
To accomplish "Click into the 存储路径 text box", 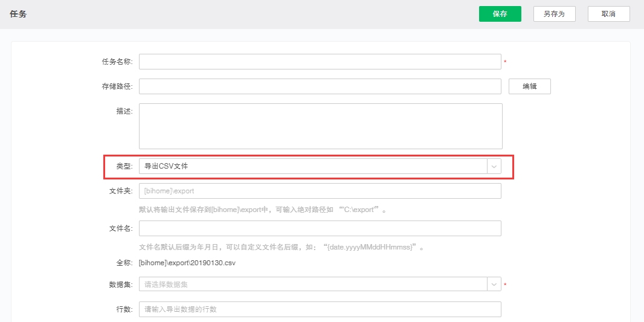I will click(320, 86).
